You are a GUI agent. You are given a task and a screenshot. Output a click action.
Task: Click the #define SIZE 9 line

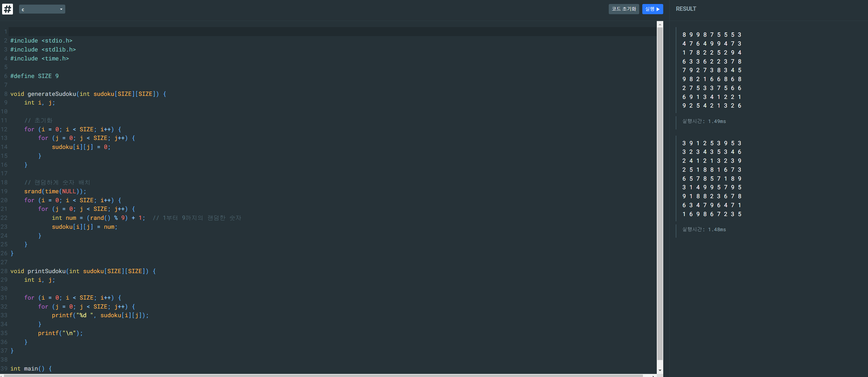tap(34, 76)
